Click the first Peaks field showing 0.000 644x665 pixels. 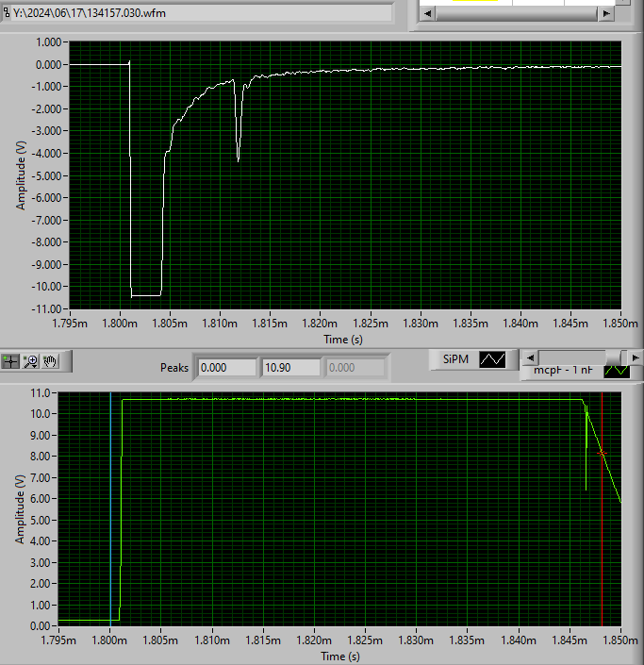point(227,368)
